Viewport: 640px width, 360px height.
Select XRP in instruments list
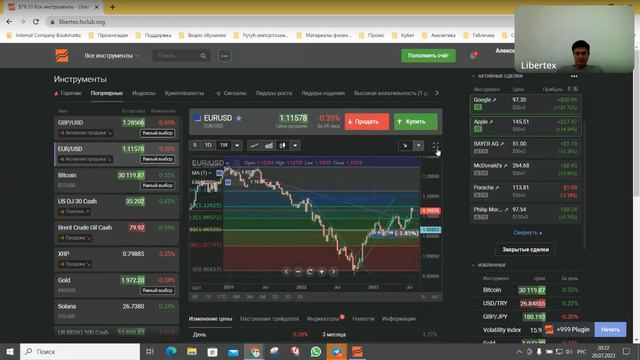pyautogui.click(x=116, y=258)
